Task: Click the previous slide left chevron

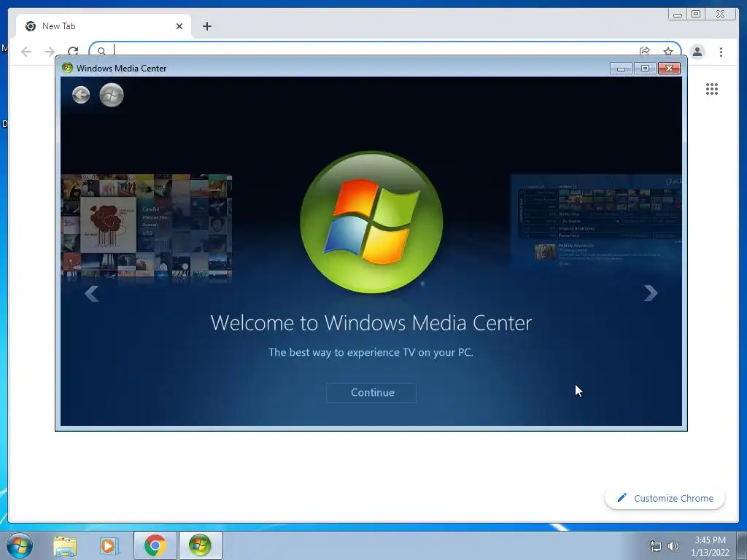Action: (91, 294)
